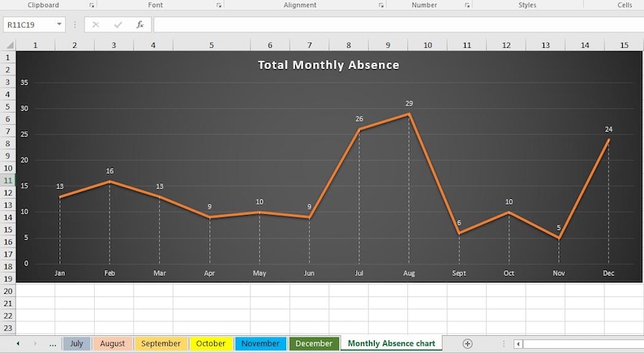The height and width of the screenshot is (353, 644).
Task: Switch to the October sheet tab
Action: pyautogui.click(x=211, y=343)
